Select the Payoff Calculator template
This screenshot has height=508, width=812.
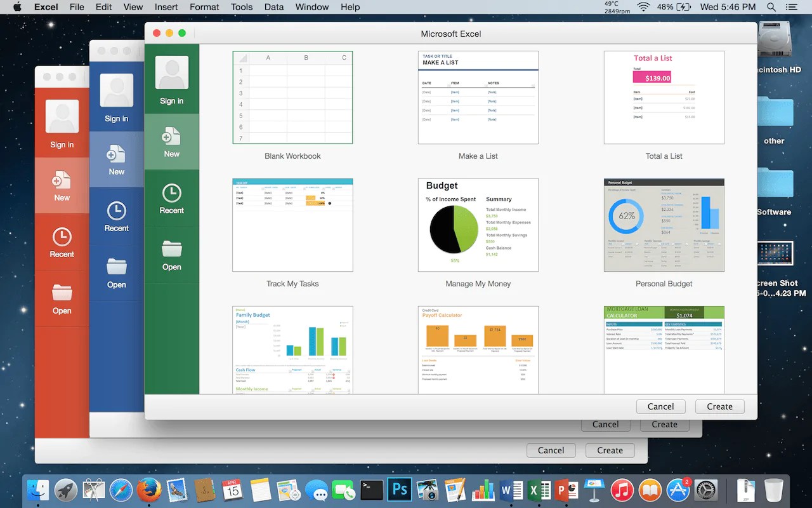tap(478, 350)
